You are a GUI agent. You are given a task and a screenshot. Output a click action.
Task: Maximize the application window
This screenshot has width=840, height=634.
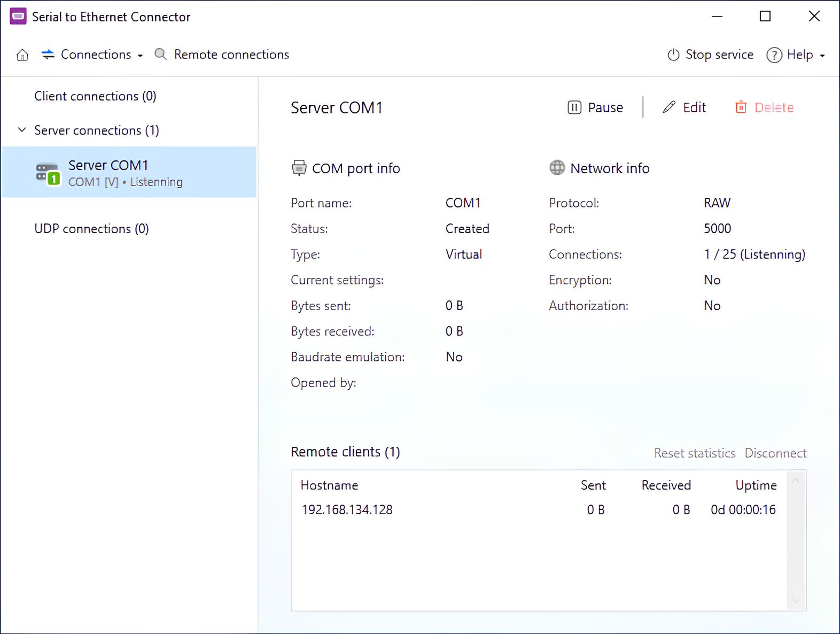point(765,17)
